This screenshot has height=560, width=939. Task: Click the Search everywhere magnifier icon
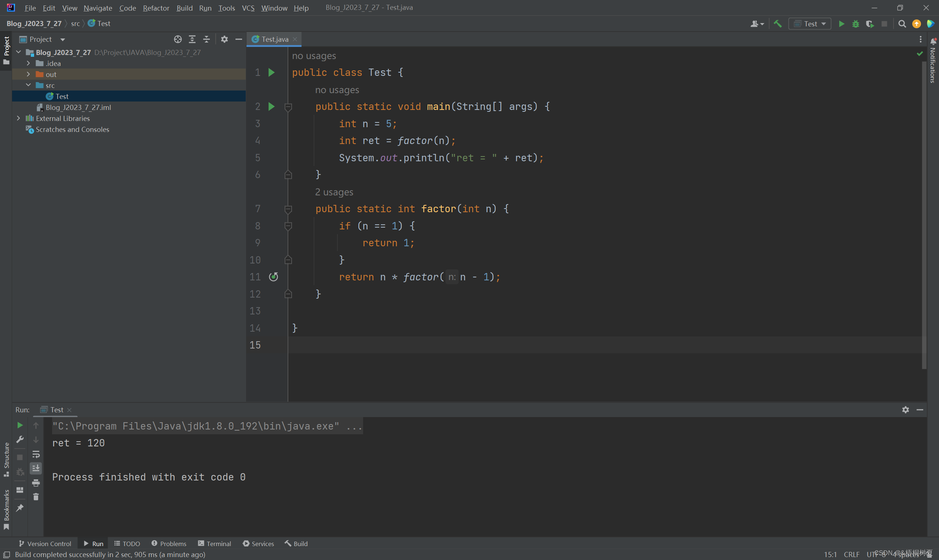902,23
